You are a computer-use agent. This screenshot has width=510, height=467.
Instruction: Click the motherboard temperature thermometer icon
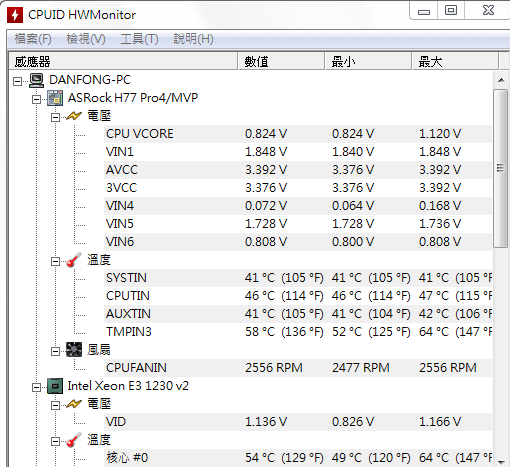[x=74, y=260]
